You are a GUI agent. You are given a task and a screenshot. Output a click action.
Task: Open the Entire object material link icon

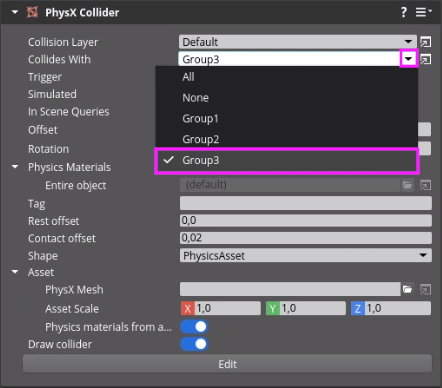425,185
